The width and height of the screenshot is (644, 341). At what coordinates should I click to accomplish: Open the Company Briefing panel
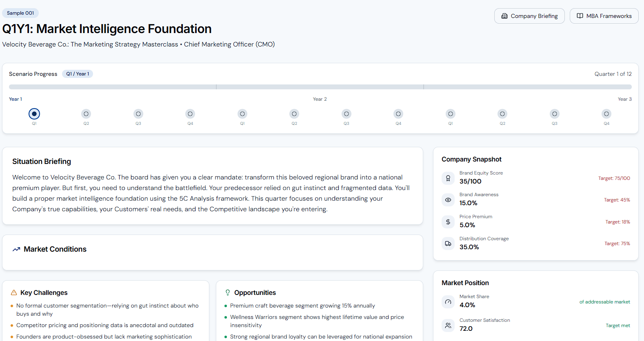coord(529,16)
